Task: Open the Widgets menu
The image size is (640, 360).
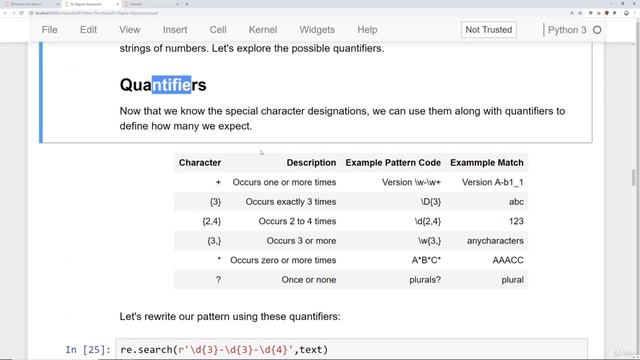Action: tap(317, 30)
